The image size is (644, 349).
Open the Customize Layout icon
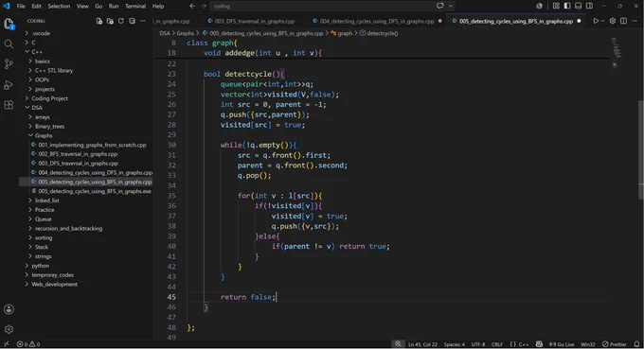tap(556, 6)
